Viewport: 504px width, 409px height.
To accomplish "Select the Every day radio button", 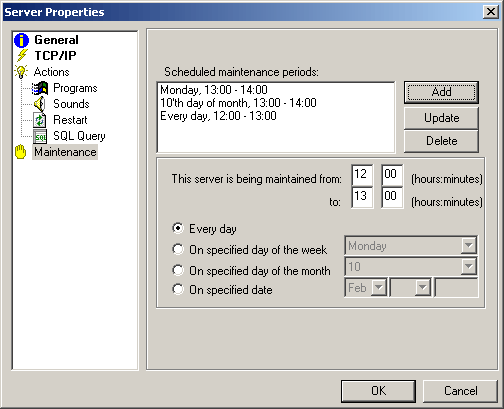I will pyautogui.click(x=178, y=228).
